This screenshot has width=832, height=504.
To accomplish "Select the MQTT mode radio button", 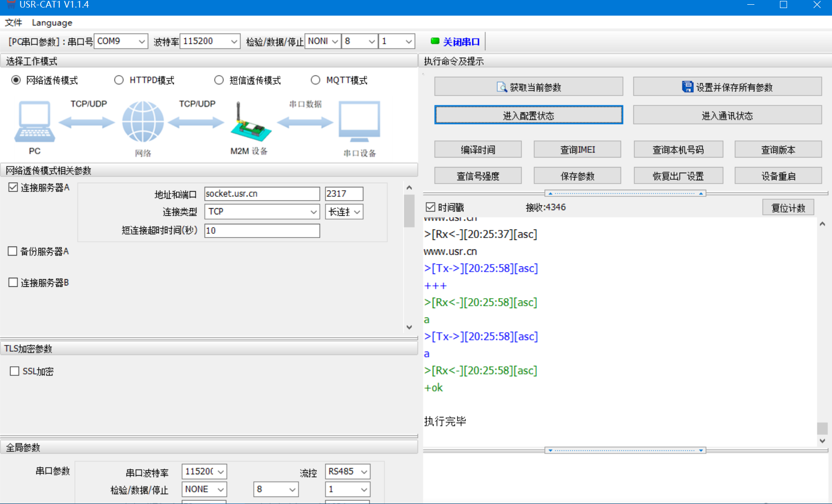I will click(x=315, y=80).
